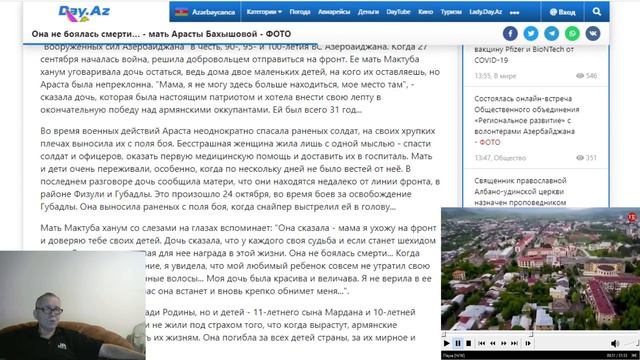The image size is (640, 360).
Task: Share the article on Facebook
Action: coord(510,33)
